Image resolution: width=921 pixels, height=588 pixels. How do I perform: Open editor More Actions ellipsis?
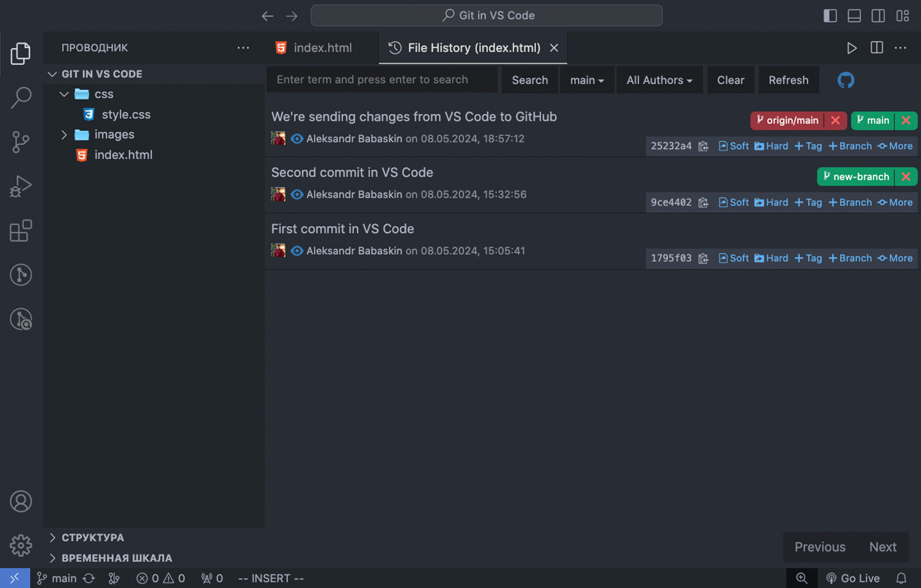(900, 48)
